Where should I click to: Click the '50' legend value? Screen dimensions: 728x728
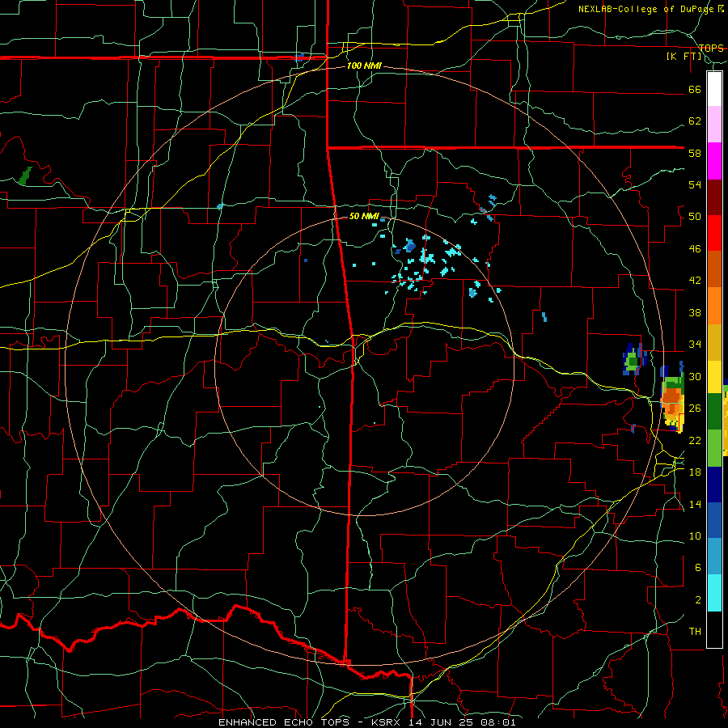695,217
